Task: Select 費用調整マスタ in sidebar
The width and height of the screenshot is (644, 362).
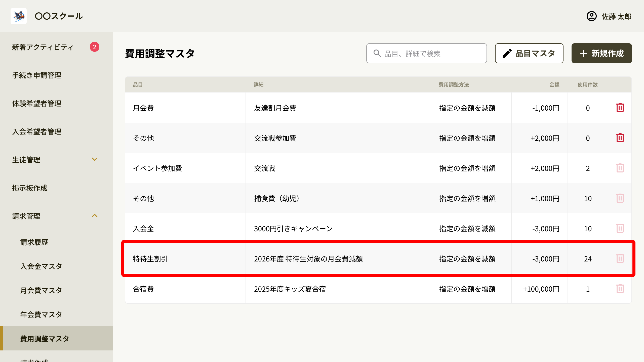Action: pyautogui.click(x=56, y=338)
